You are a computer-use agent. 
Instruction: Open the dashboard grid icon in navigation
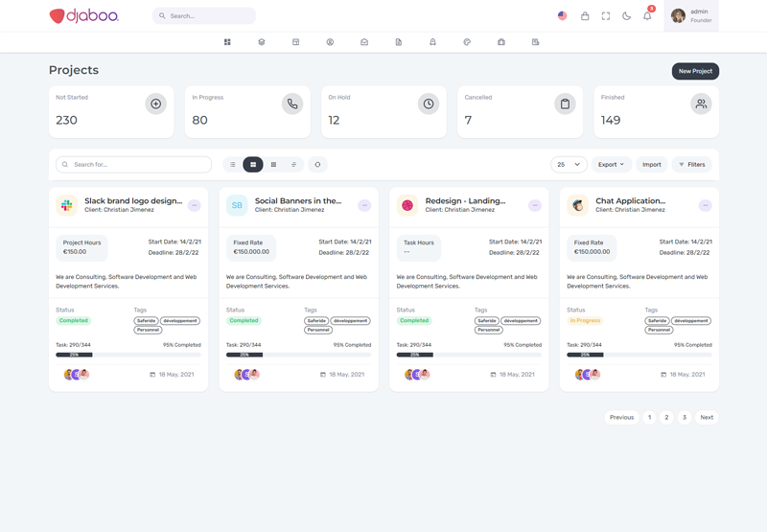coord(227,42)
